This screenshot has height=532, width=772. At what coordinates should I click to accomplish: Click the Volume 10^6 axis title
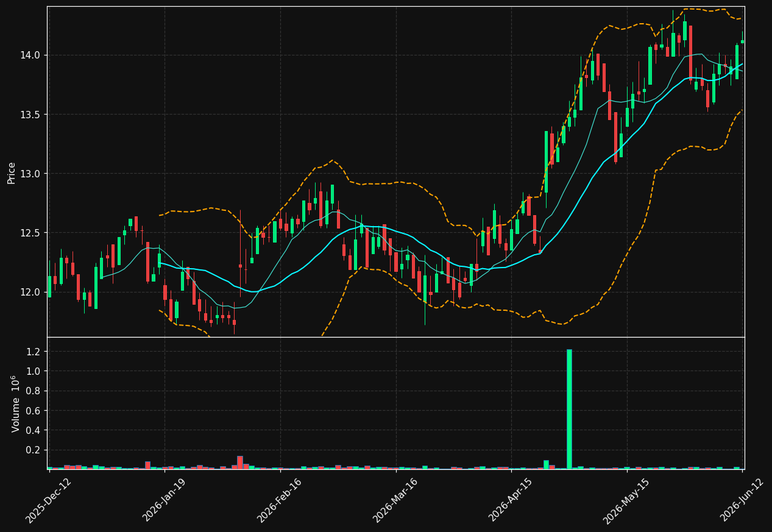15,403
